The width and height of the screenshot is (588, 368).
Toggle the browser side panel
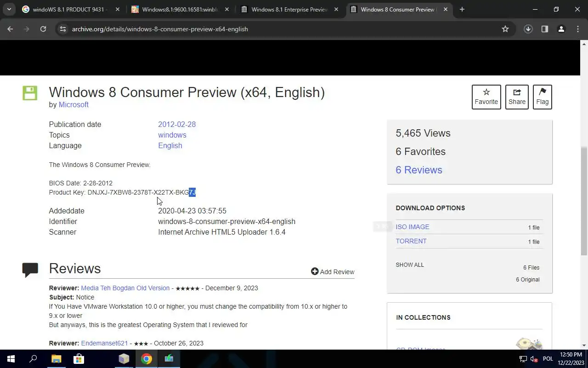tap(544, 29)
